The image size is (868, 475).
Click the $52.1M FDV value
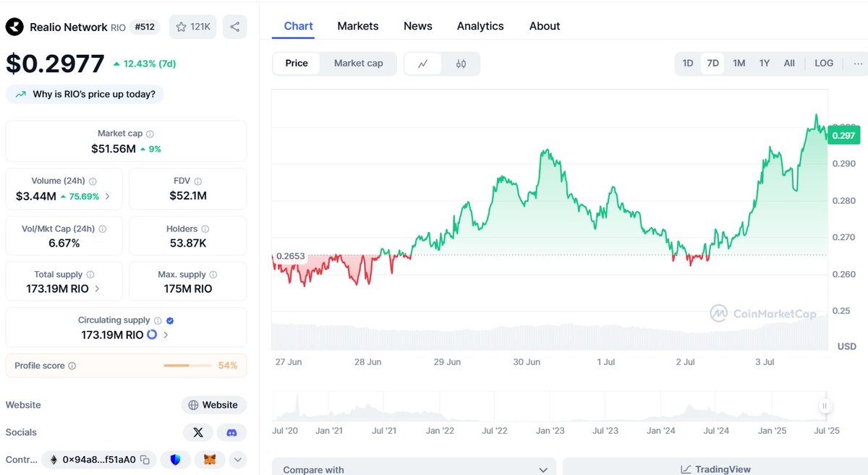pos(188,195)
